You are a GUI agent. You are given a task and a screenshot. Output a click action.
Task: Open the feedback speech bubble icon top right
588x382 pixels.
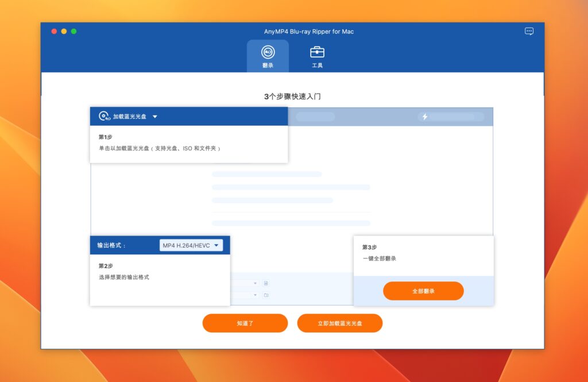point(528,32)
